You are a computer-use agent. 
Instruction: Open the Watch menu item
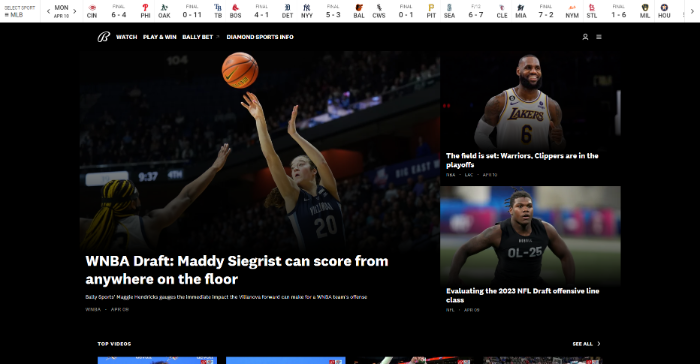pos(126,37)
